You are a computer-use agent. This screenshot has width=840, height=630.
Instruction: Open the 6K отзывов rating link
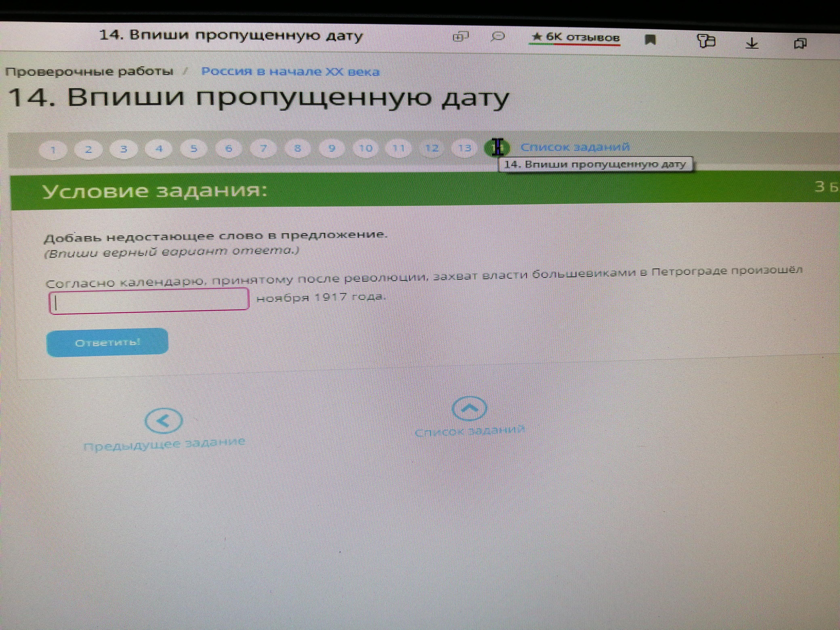[576, 38]
